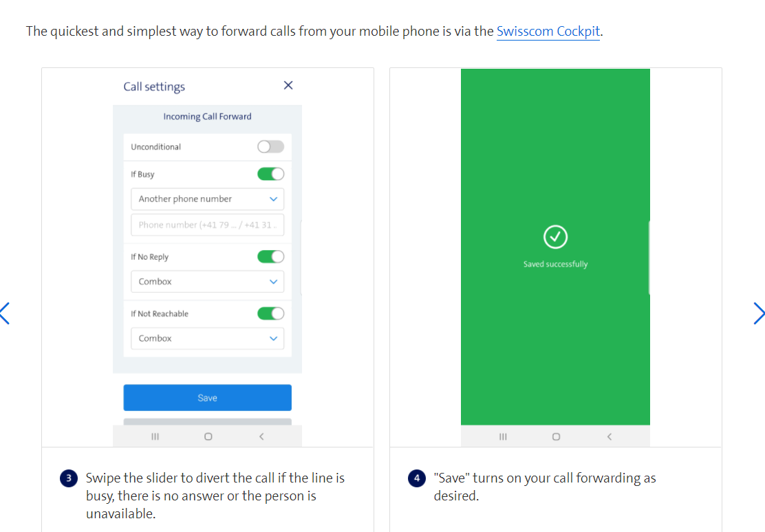This screenshot has height=532, width=765.
Task: Go to previous carousel slide arrow
Action: pyautogui.click(x=5, y=313)
